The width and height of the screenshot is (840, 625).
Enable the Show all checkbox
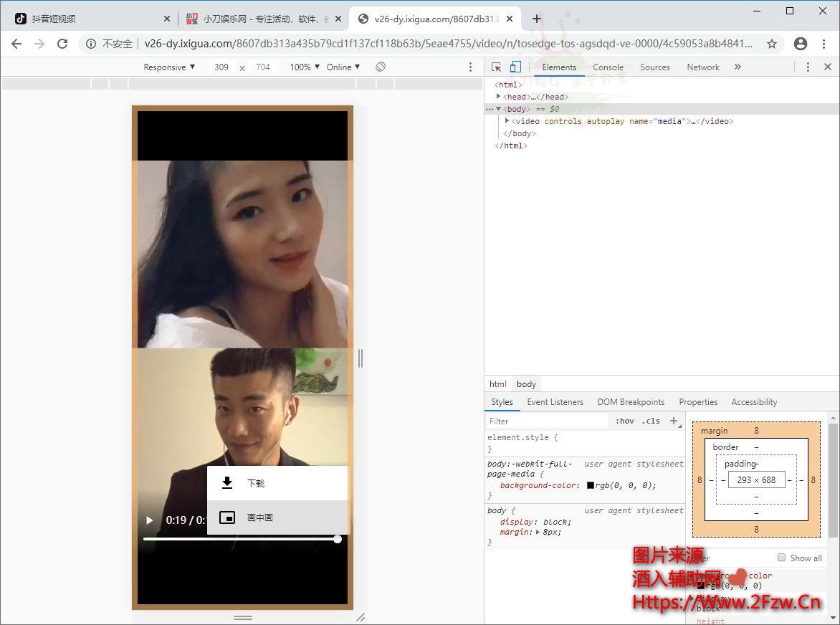click(x=782, y=558)
